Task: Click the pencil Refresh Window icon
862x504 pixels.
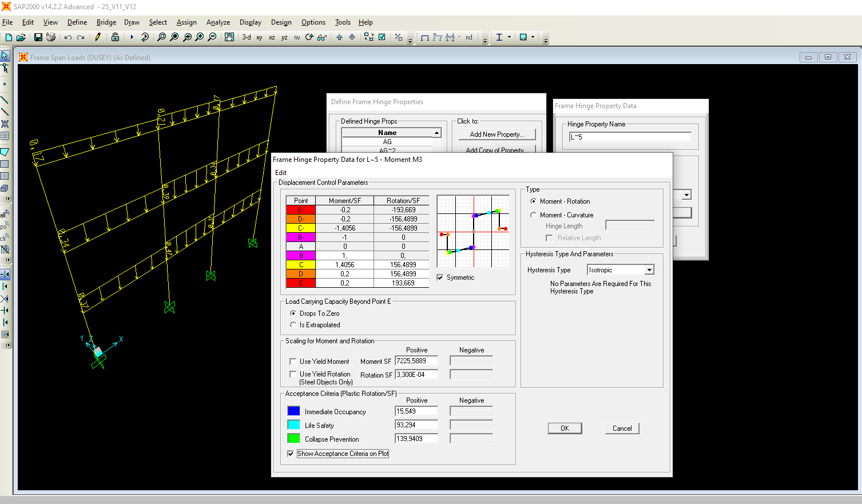Action: (98, 37)
